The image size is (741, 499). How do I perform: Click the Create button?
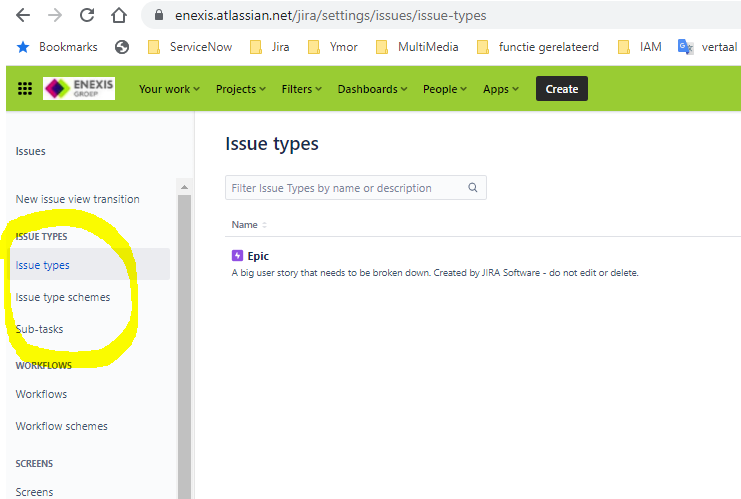click(562, 89)
